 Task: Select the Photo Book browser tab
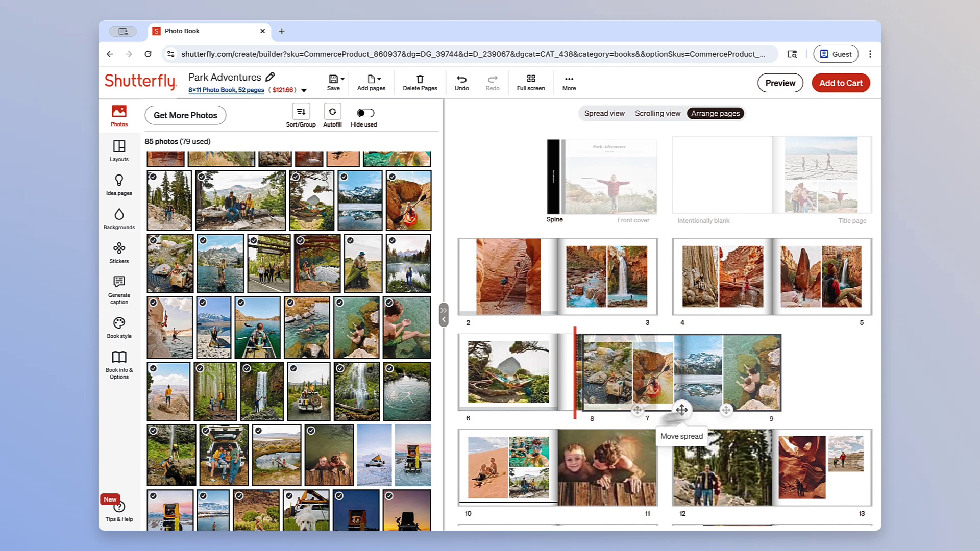(209, 31)
